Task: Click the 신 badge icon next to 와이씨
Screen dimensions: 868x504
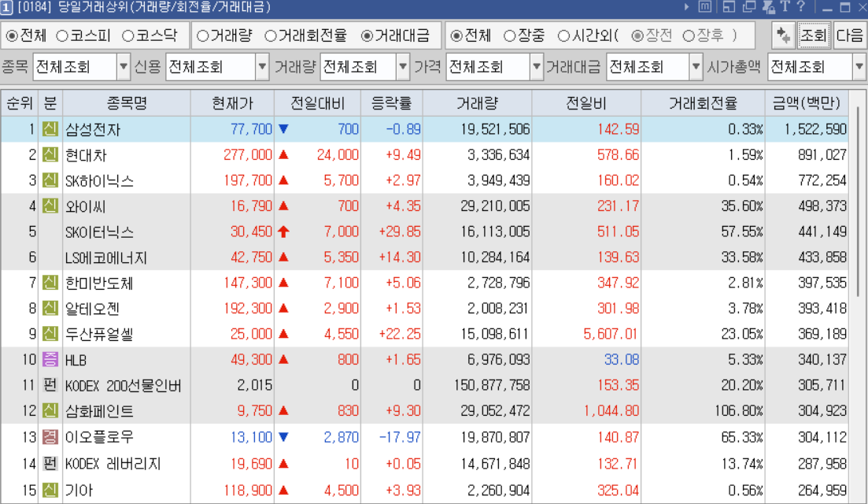Action: pyautogui.click(x=50, y=206)
